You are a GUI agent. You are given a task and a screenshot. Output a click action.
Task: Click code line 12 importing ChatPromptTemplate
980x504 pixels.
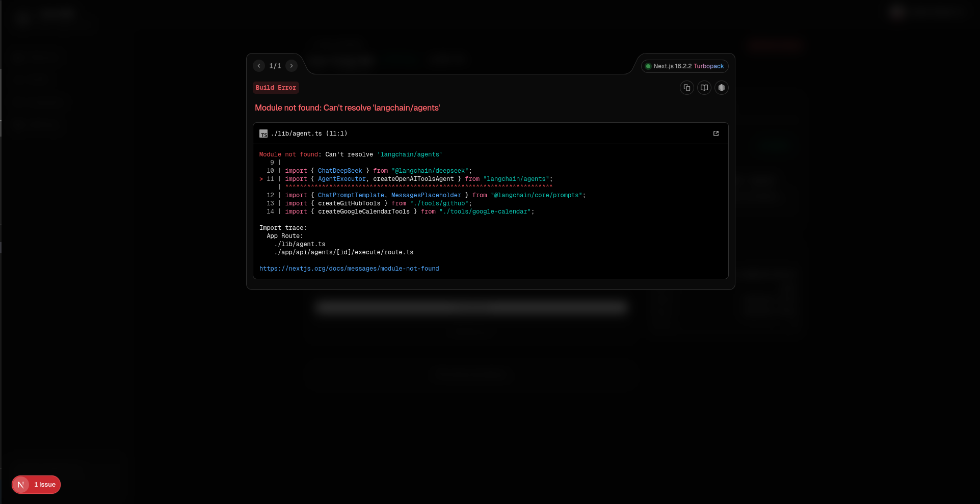(426, 195)
